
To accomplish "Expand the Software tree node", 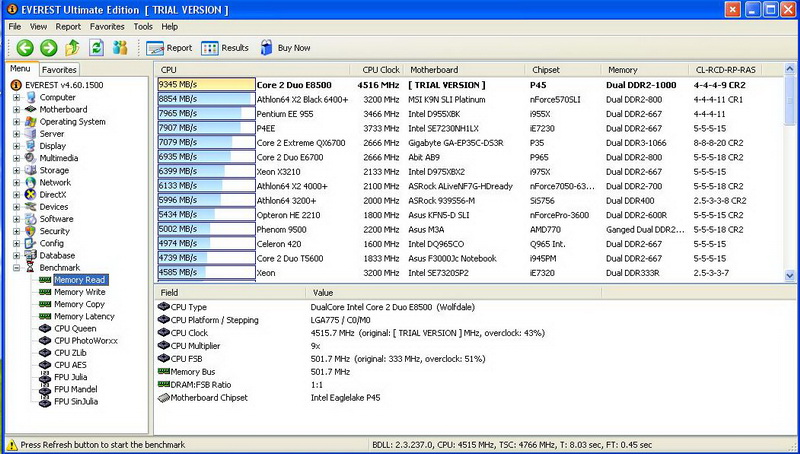I will point(16,219).
